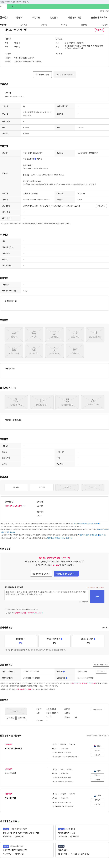Open 지도 보기 for 인증기관
This screenshot has height=868, width=109.
101,672
